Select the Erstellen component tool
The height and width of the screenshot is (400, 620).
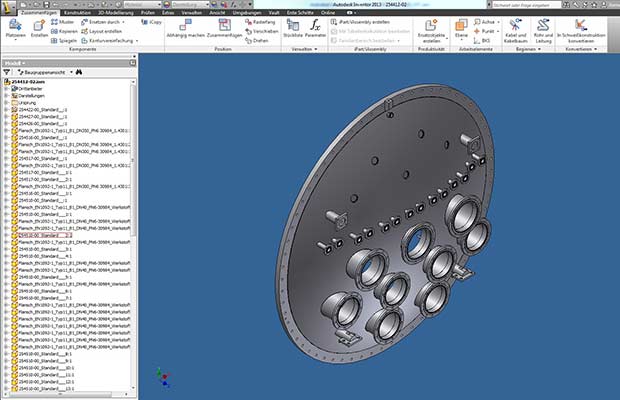click(x=39, y=27)
